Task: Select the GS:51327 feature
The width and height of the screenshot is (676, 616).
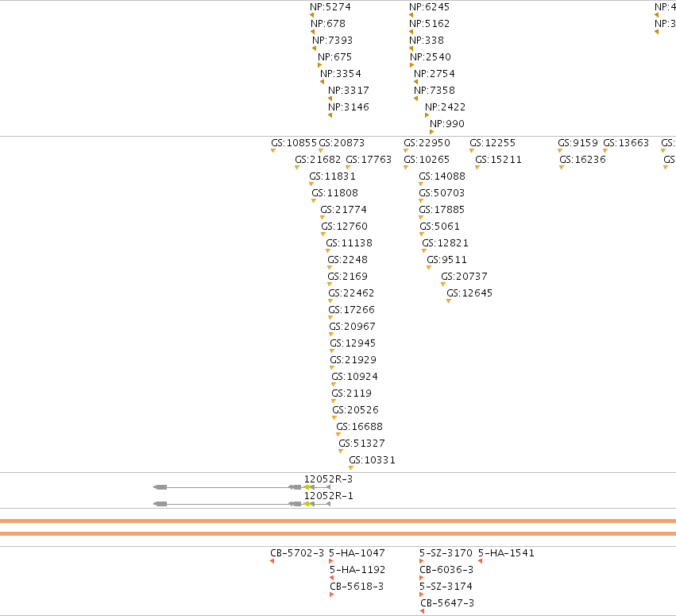Action: click(x=361, y=444)
